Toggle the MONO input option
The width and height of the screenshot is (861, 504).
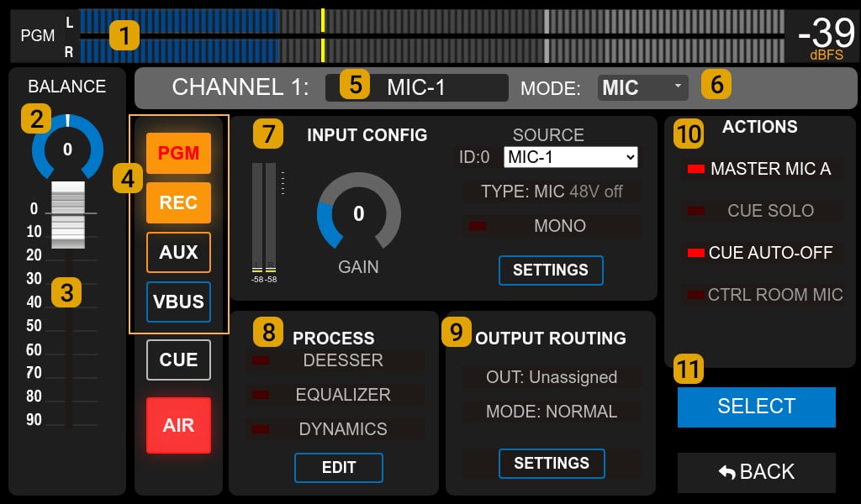[x=552, y=225]
